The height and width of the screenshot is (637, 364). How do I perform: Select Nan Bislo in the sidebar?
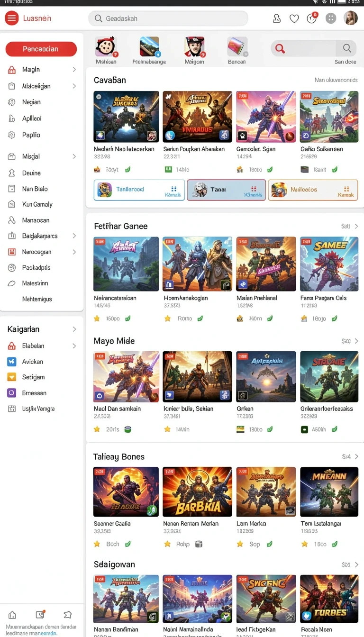click(x=35, y=189)
